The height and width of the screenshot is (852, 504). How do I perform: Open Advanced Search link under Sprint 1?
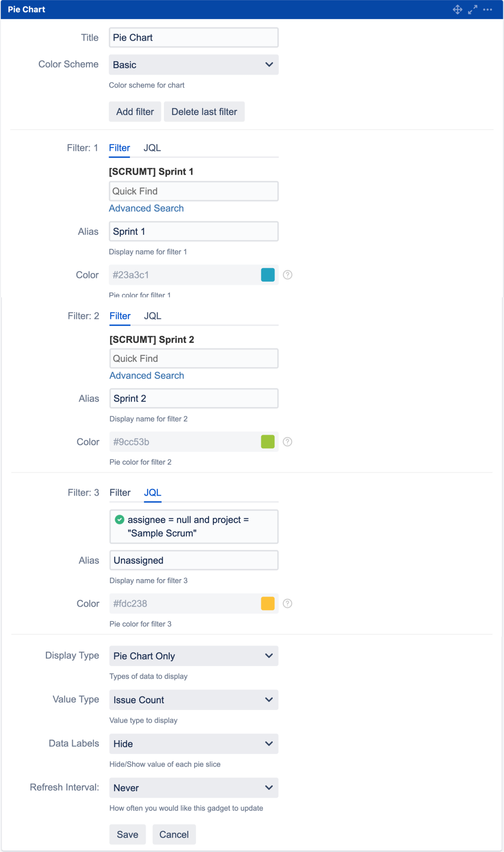pos(146,208)
